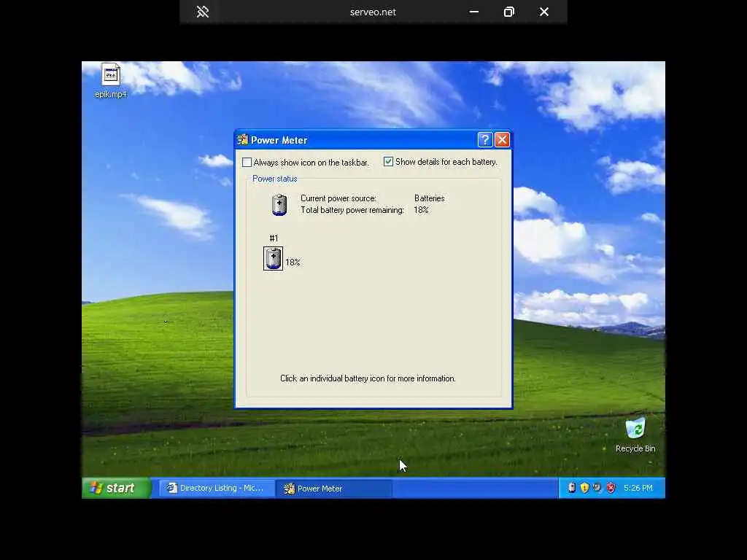Image resolution: width=747 pixels, height=560 pixels.
Task: Minimize the serveo.net remote session
Action: tap(474, 12)
